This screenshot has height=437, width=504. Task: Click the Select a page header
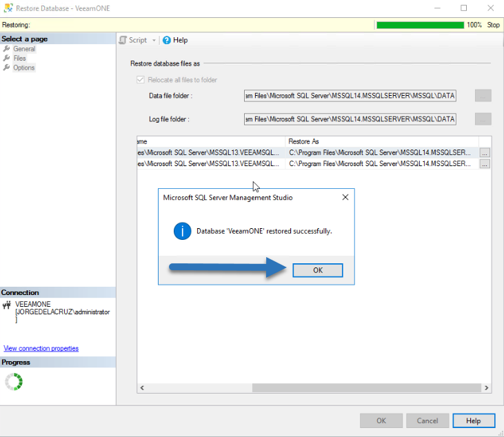(58, 39)
